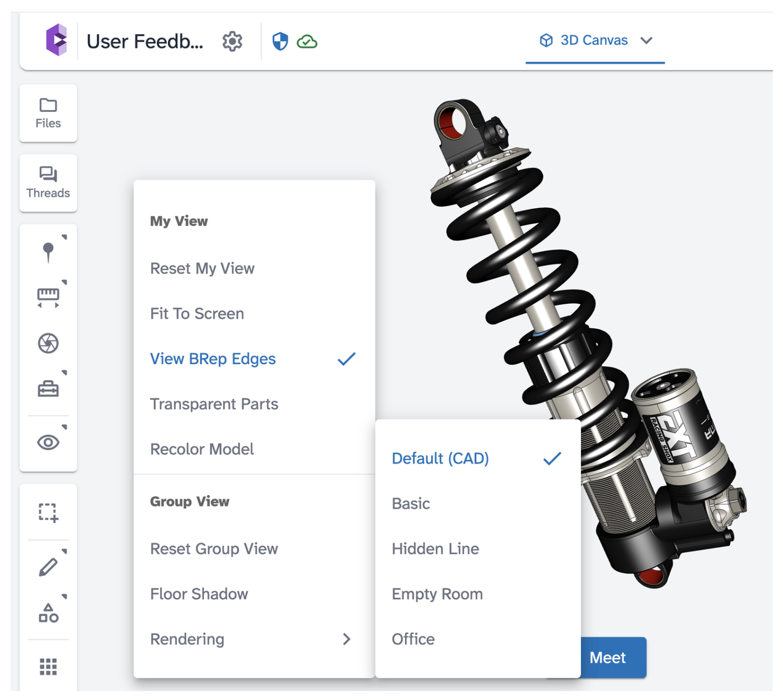Screen dimensions: 783x700
Task: Open the camera aperture snapshot tool
Action: (x=48, y=343)
